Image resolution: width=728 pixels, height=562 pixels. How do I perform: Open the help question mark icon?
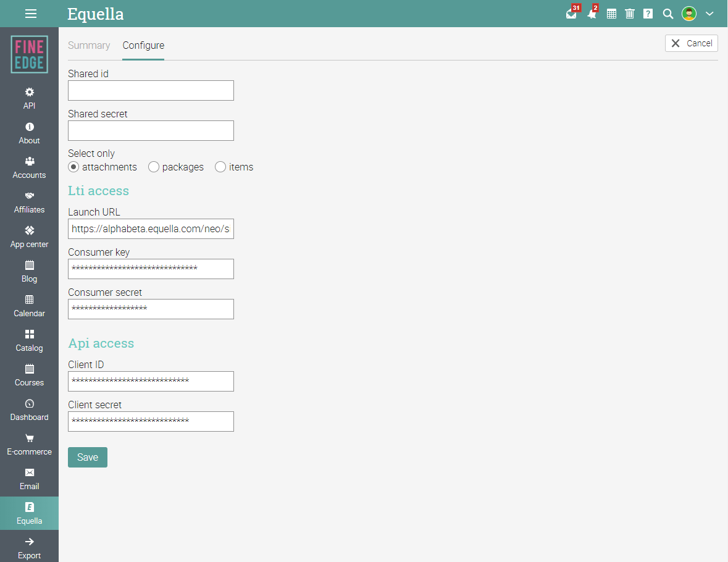tap(648, 14)
